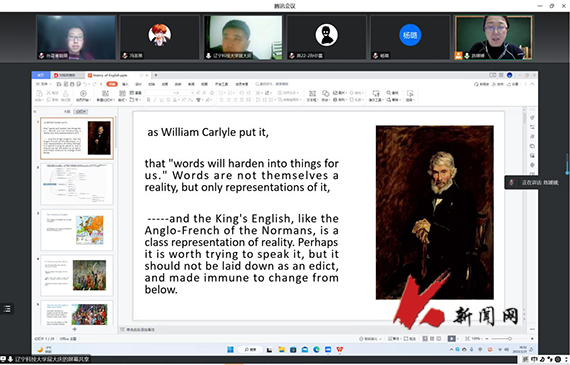Click the Shapes icon in the ribbon
The height and width of the screenshot is (365, 570).
[x=326, y=93]
